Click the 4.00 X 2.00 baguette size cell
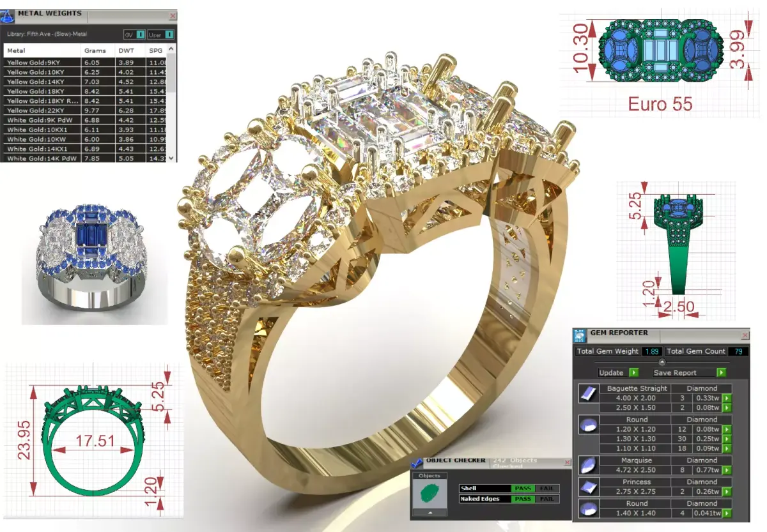This screenshot has height=532, width=767. coord(635,399)
